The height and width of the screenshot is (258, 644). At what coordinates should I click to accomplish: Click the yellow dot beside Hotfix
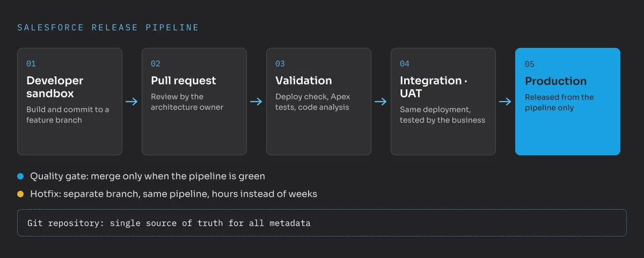pos(20,194)
